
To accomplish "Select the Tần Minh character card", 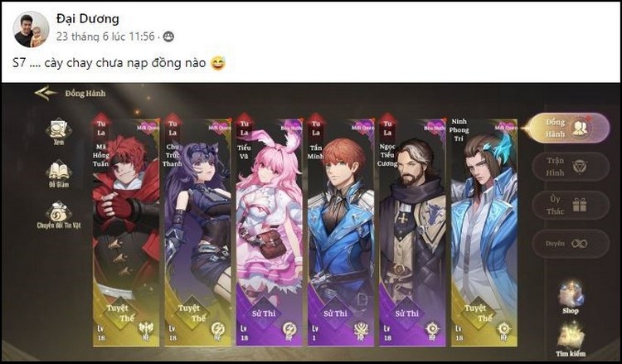I will click(x=341, y=232).
